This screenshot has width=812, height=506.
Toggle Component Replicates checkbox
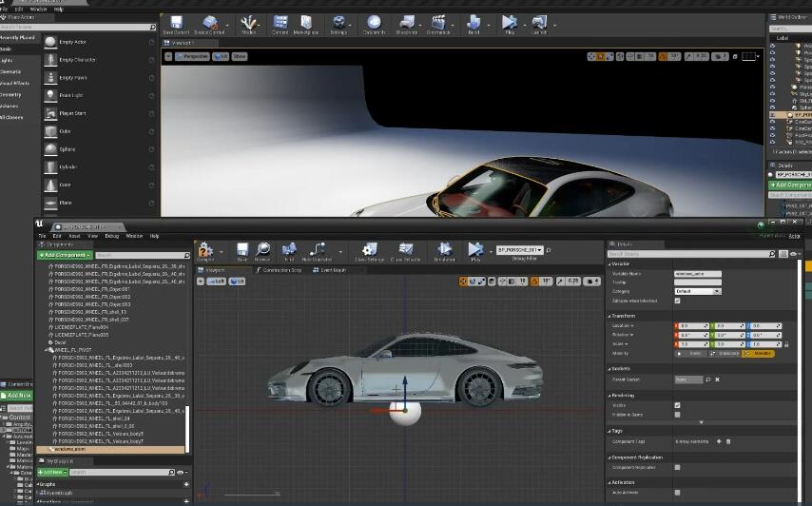[677, 468]
